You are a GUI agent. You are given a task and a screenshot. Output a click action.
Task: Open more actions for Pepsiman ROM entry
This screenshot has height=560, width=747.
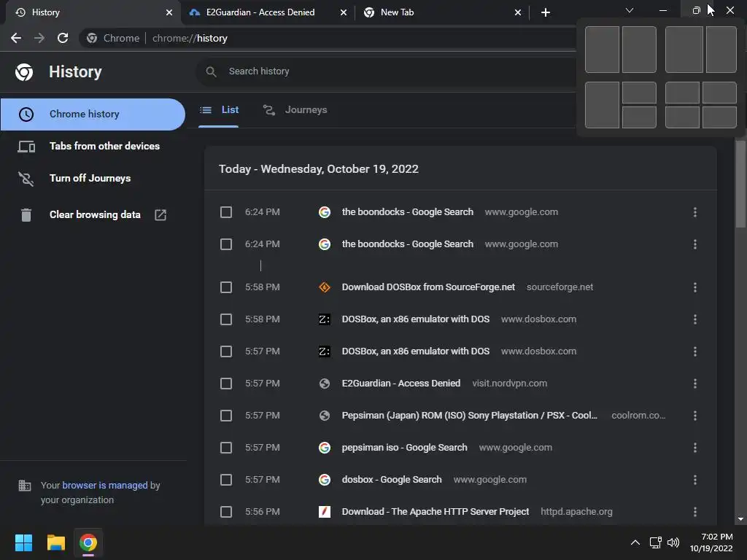click(695, 416)
